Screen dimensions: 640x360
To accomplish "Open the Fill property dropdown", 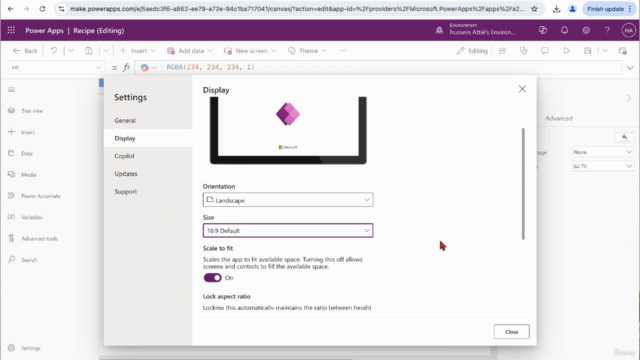I will pos(56,68).
